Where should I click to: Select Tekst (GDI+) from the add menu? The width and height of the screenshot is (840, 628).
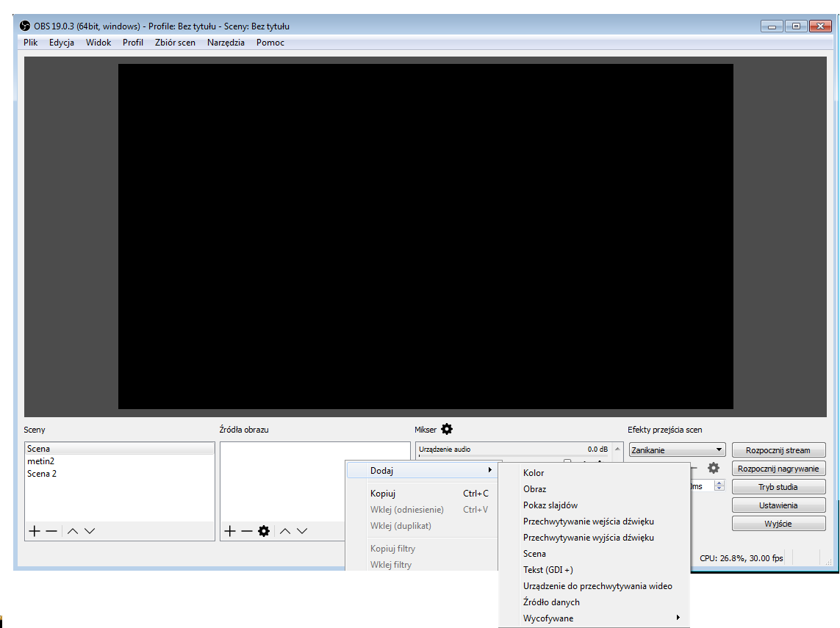pos(548,570)
